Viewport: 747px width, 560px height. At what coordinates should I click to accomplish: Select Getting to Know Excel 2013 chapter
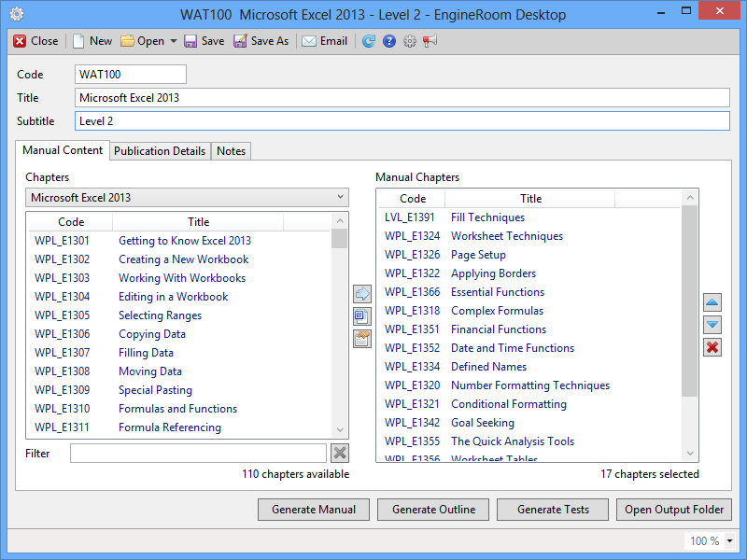point(179,241)
